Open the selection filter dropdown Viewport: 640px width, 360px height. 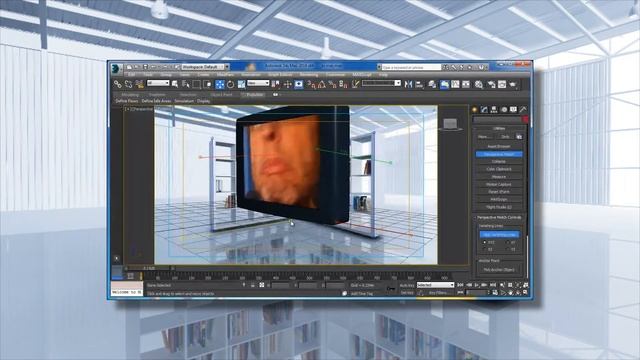(158, 83)
